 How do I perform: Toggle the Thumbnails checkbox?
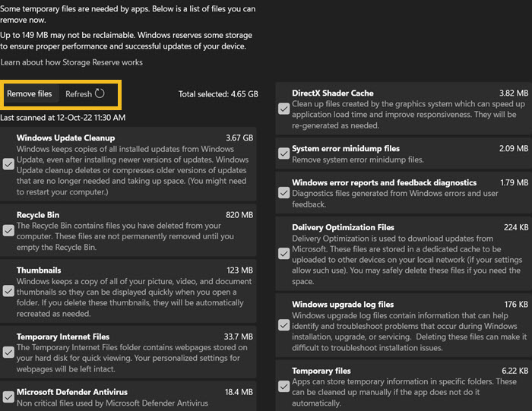[x=8, y=291]
